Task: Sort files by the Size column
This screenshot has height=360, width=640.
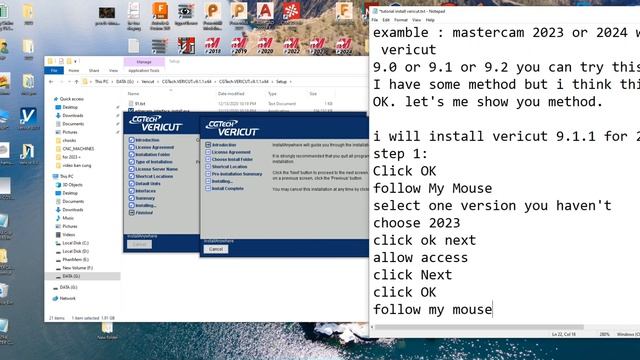Action: click(x=313, y=94)
